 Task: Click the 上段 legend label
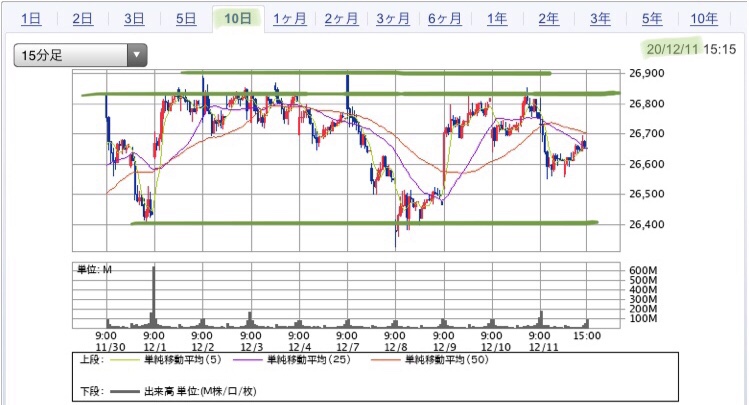(91, 360)
